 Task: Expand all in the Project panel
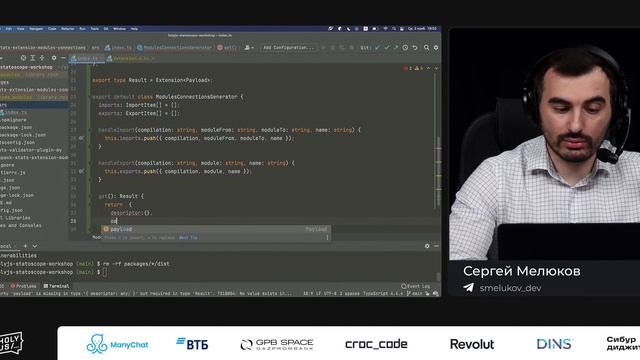(33, 58)
